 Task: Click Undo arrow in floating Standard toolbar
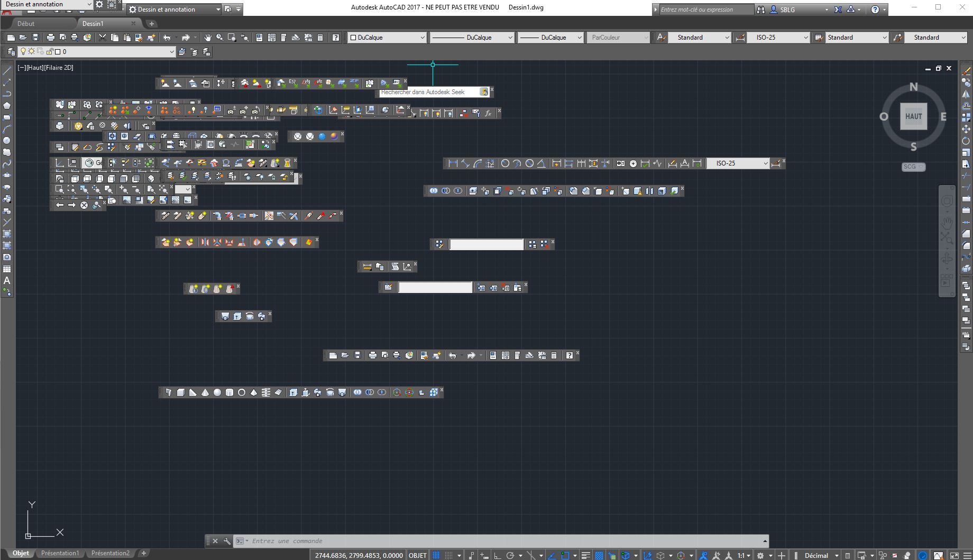453,355
